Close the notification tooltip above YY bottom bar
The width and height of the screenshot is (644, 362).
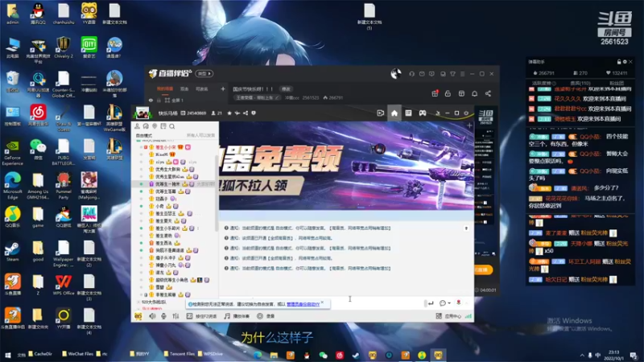(323, 302)
